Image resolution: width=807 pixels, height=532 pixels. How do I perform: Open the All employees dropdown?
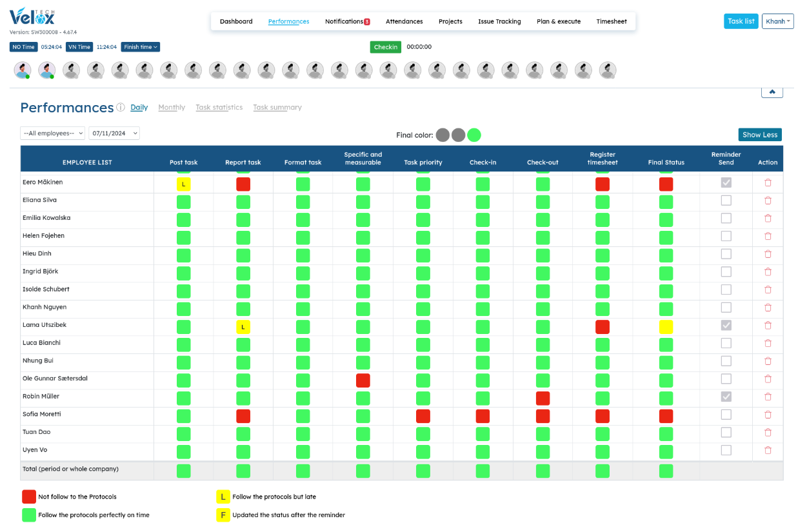(52, 133)
